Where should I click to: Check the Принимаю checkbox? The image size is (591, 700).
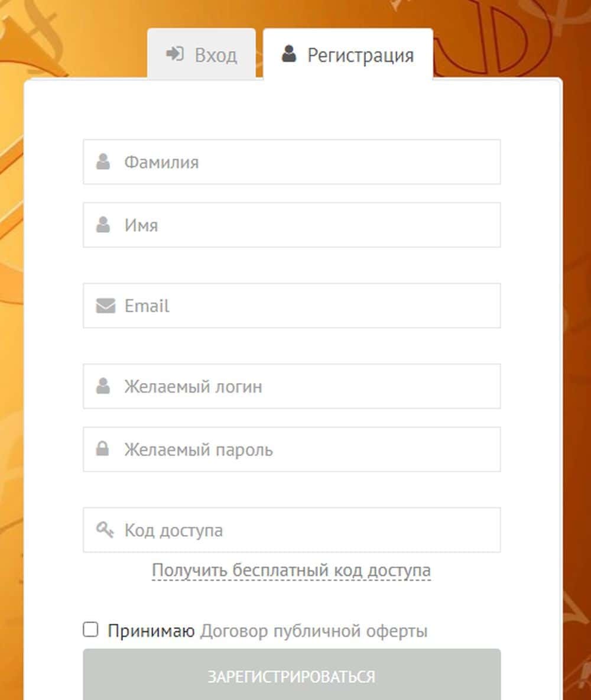coord(90,630)
